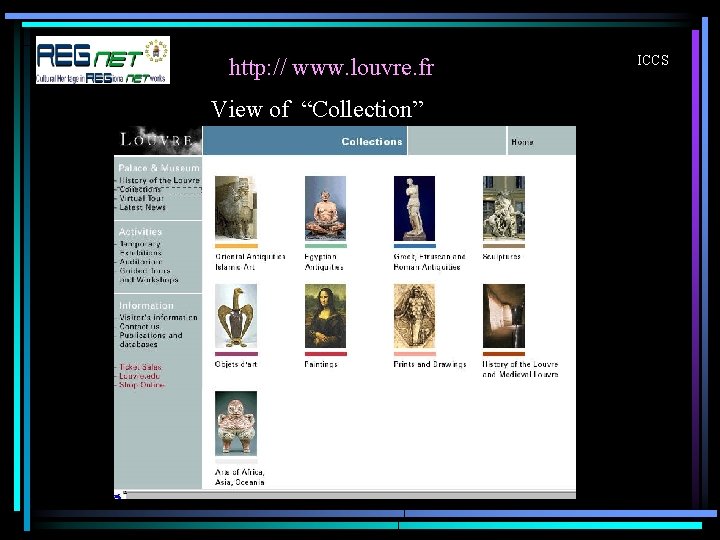The height and width of the screenshot is (540, 720).
Task: Open the Virtual Tour sidebar link
Action: (141, 198)
